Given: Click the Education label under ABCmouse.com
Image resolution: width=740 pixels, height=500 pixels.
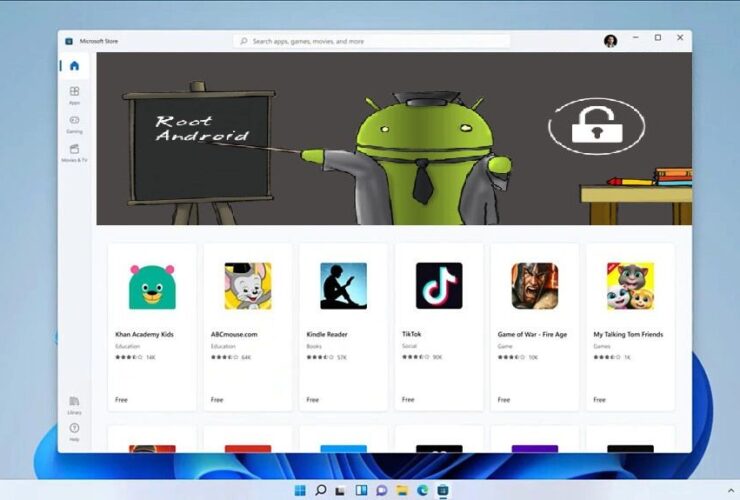Looking at the screenshot, I should pos(223,346).
